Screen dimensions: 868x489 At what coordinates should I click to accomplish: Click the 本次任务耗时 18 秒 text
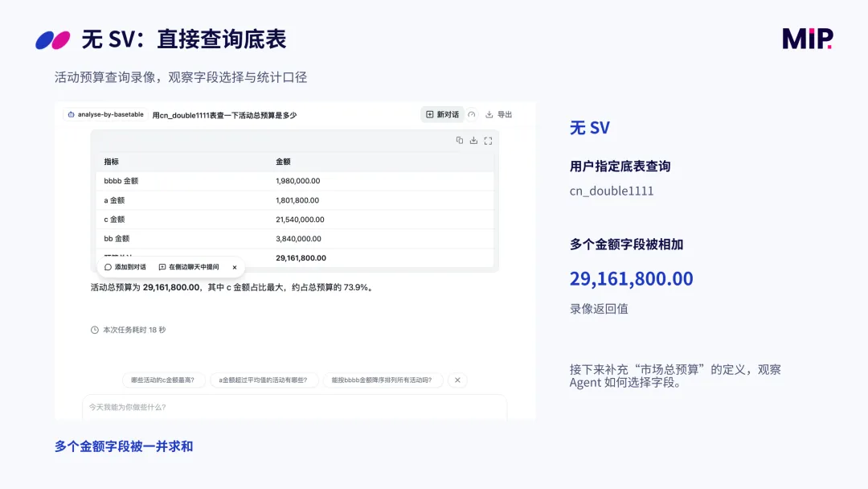point(134,330)
